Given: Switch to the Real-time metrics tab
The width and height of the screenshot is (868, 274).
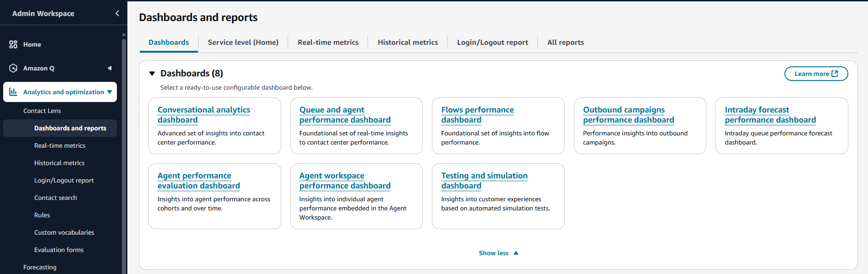Looking at the screenshot, I should click(x=328, y=43).
